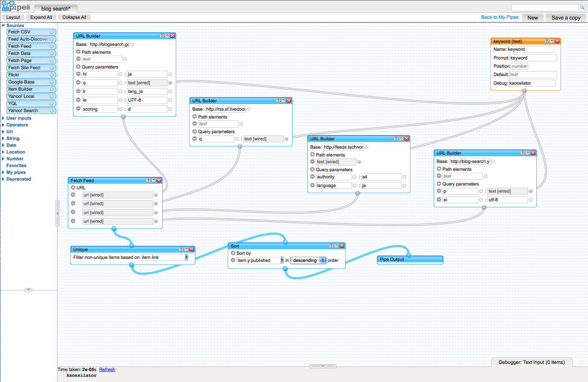Open the item.y:published field dropdown arrow
The height and width of the screenshot is (382, 588).
tap(282, 260)
